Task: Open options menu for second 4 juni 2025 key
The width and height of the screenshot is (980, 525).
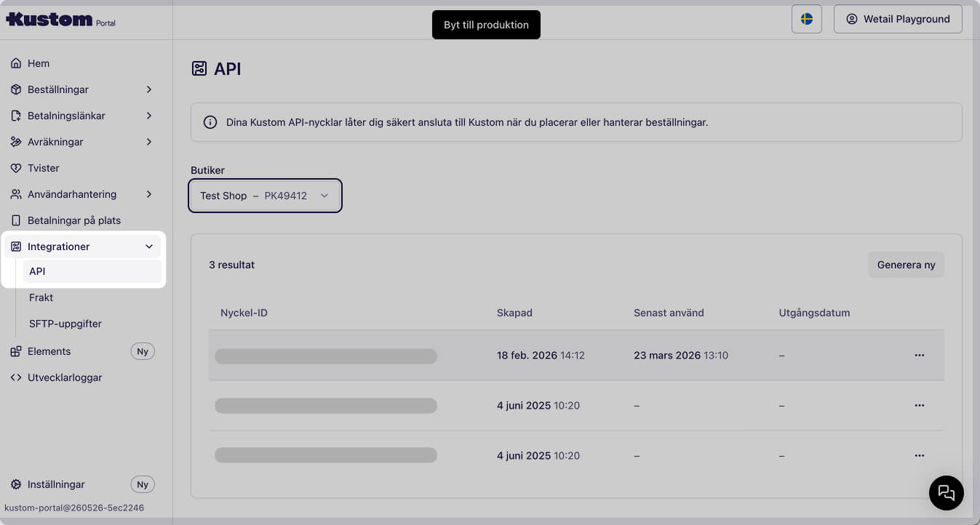Action: pos(920,405)
